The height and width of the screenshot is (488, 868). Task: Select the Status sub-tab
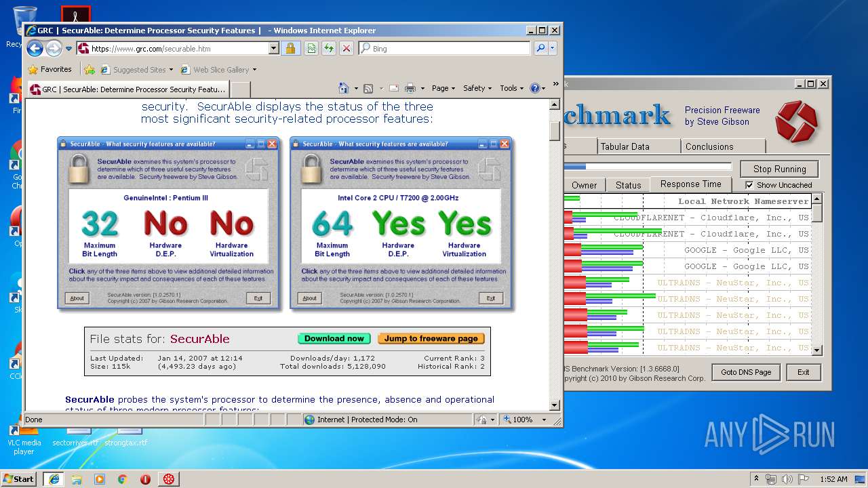628,185
